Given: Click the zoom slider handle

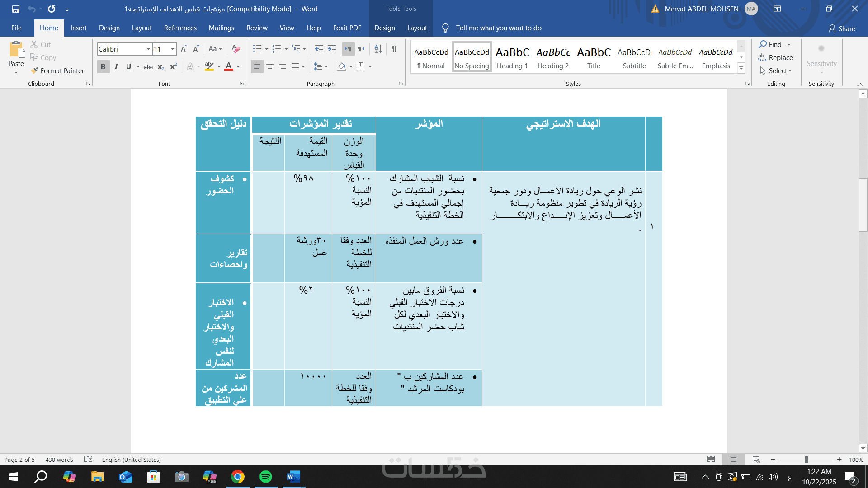Looking at the screenshot, I should coord(806,460).
